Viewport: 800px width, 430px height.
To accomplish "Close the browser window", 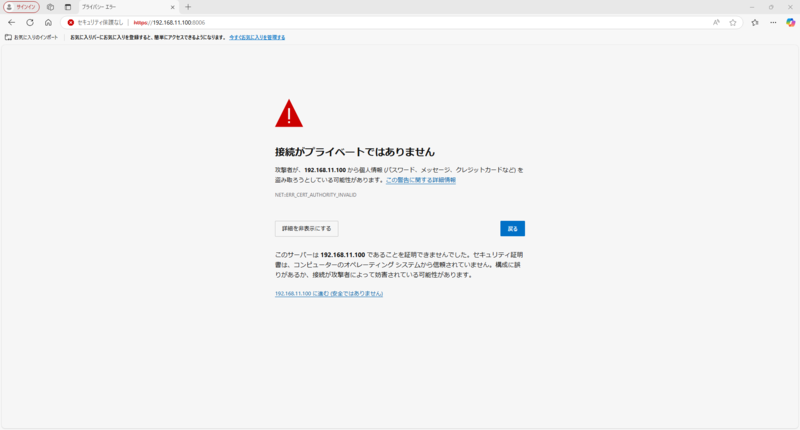I will click(790, 7).
